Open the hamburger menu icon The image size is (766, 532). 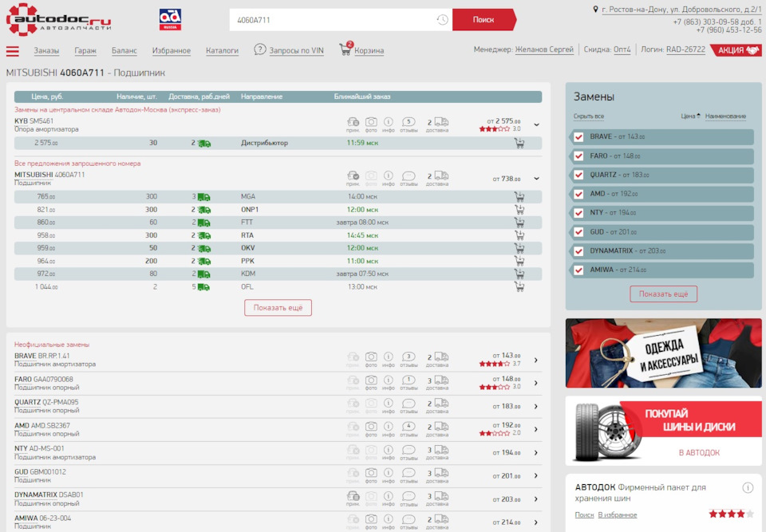coord(13,51)
